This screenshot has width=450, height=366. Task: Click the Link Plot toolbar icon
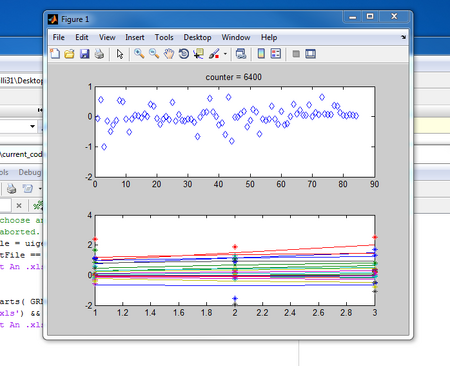[241, 54]
